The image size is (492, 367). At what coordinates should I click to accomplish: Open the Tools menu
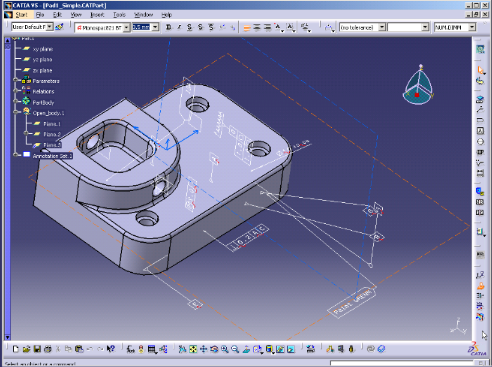point(119,15)
